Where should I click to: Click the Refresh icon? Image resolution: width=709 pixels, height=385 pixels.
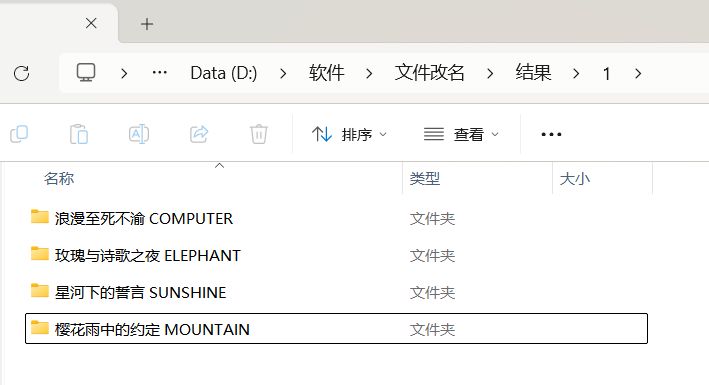(x=21, y=73)
